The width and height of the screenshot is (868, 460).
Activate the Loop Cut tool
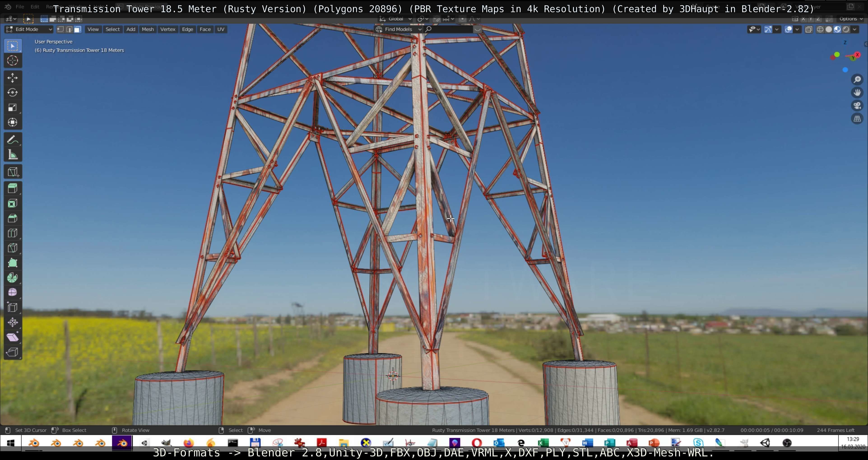click(x=13, y=233)
